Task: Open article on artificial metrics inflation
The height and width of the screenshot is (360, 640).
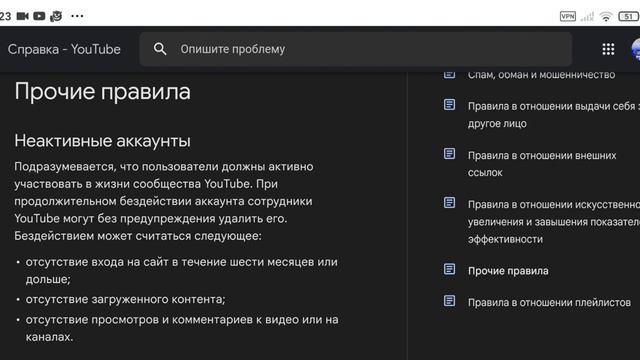Action: [553, 222]
